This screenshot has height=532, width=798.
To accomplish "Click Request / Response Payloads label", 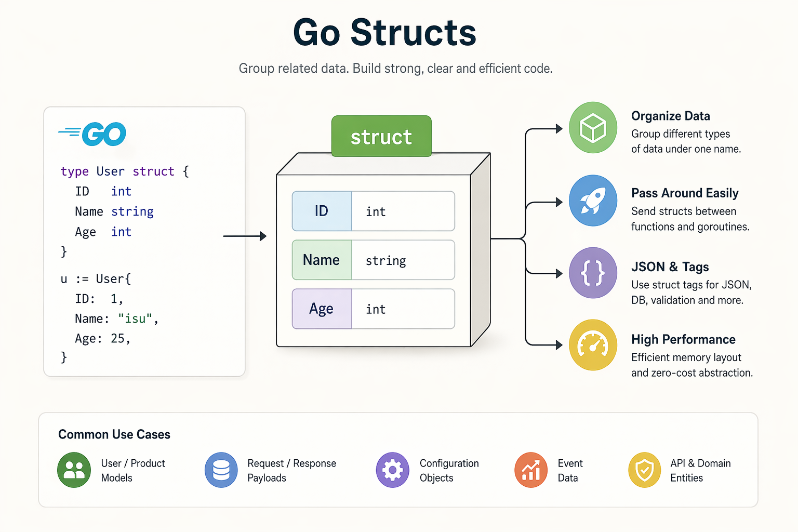I will (292, 470).
